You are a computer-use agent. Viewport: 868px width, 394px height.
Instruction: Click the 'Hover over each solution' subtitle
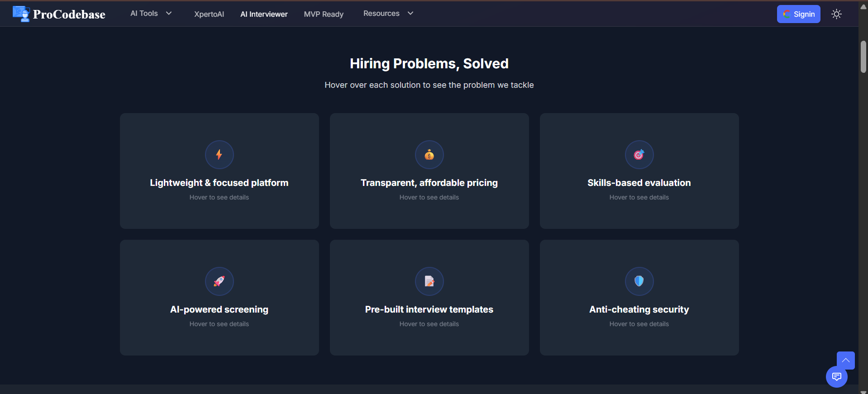pos(429,85)
